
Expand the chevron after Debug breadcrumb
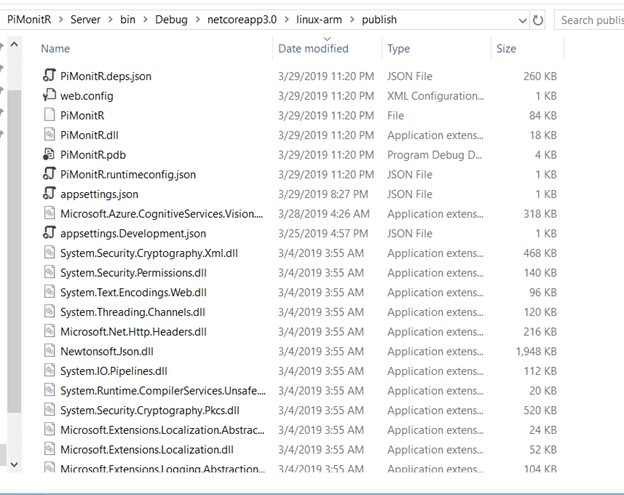(x=197, y=19)
